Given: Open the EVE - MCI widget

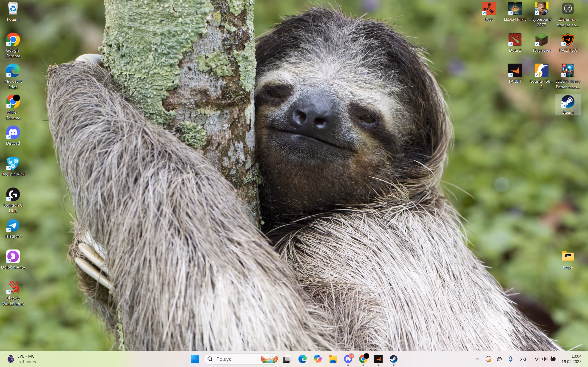Looking at the screenshot, I should (21, 359).
